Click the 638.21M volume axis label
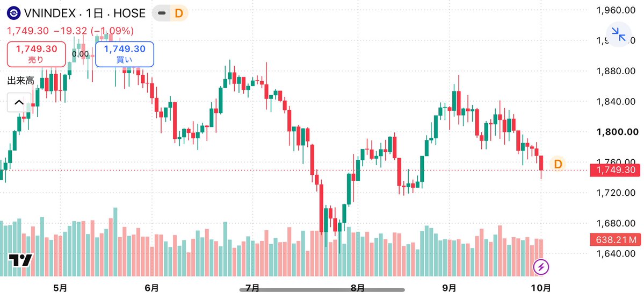644x298 pixels. [615, 239]
